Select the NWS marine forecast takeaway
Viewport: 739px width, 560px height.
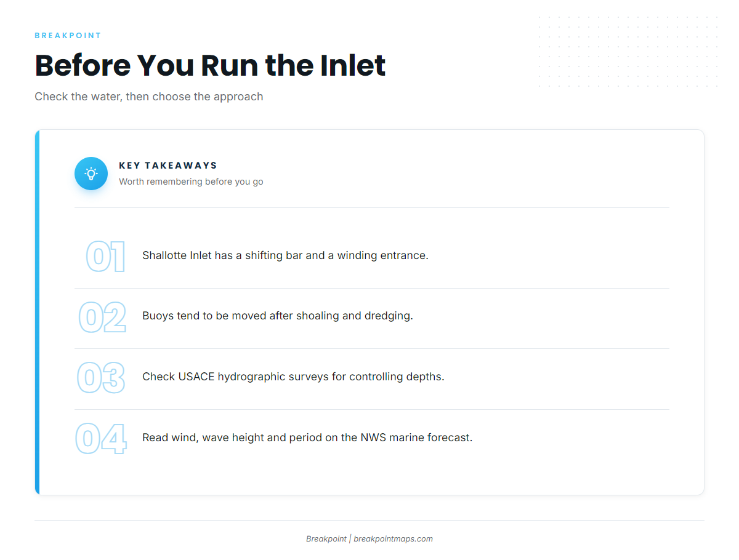click(x=307, y=438)
